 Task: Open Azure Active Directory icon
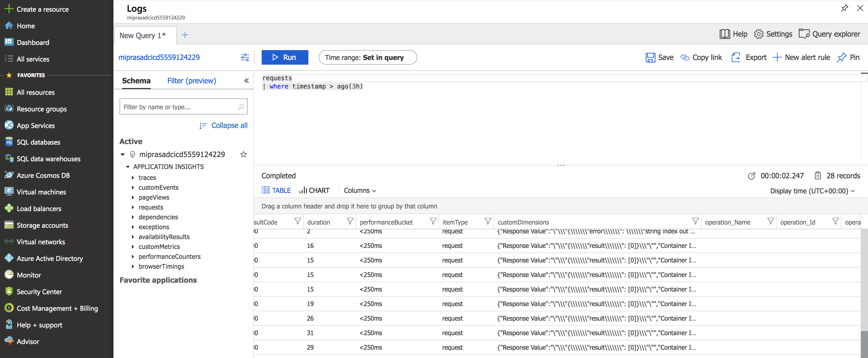point(9,258)
